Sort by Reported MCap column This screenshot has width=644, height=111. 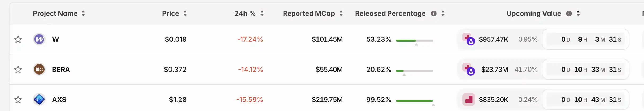coord(341,13)
